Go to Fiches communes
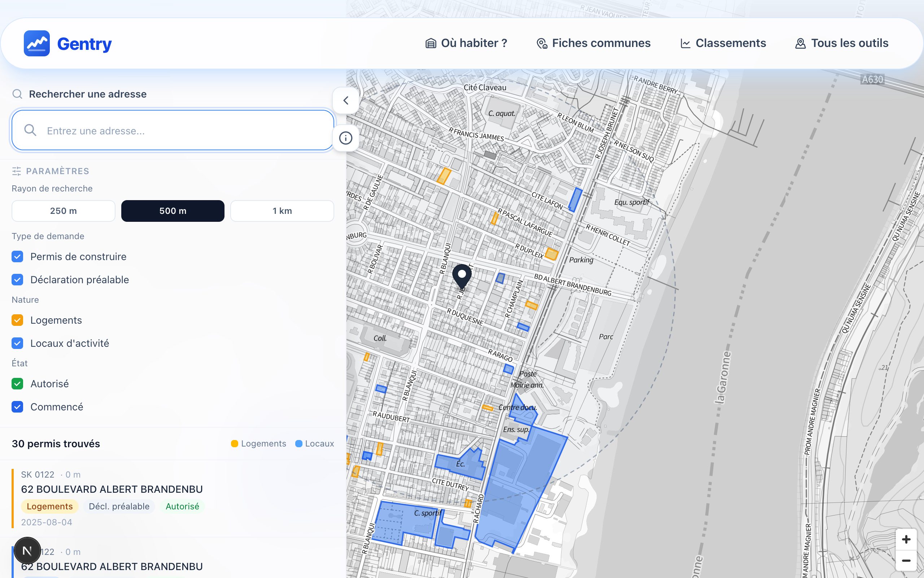This screenshot has height=578, width=924. pos(593,43)
